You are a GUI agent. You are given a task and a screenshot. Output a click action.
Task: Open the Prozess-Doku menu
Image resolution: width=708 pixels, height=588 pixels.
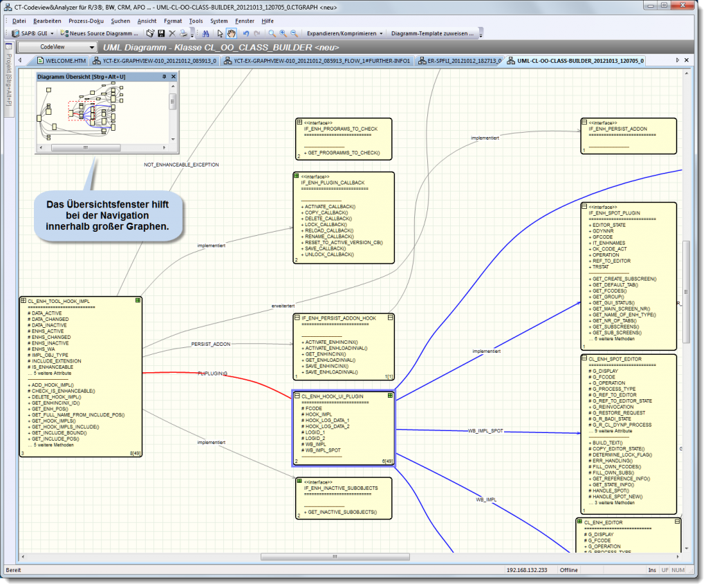click(x=84, y=20)
